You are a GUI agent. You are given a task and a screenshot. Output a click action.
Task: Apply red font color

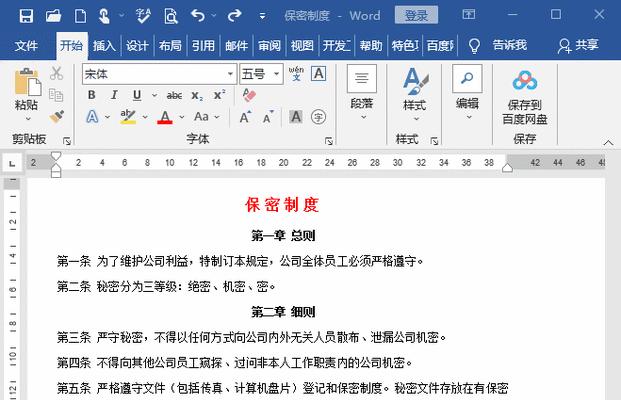[x=165, y=117]
